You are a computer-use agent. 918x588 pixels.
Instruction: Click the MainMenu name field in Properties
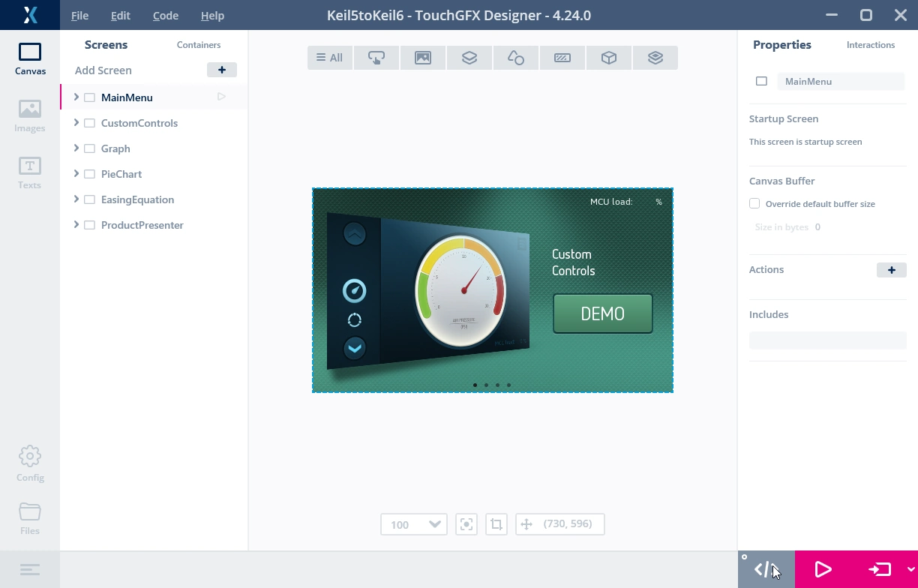[x=840, y=81]
